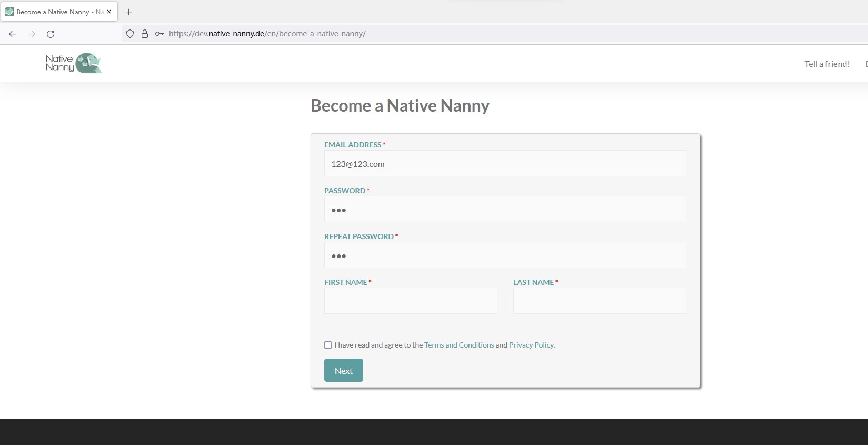Open the Privacy Policy link
The height and width of the screenshot is (445, 868).
coord(531,345)
